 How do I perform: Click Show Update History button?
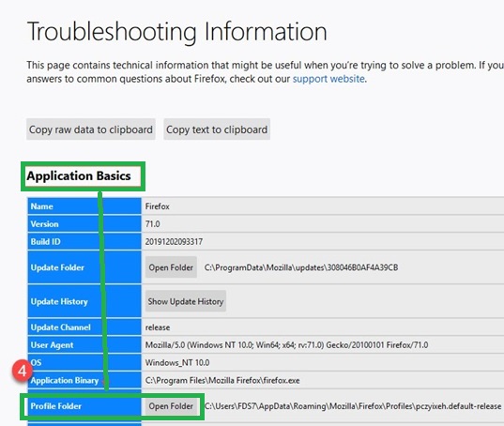(x=186, y=301)
